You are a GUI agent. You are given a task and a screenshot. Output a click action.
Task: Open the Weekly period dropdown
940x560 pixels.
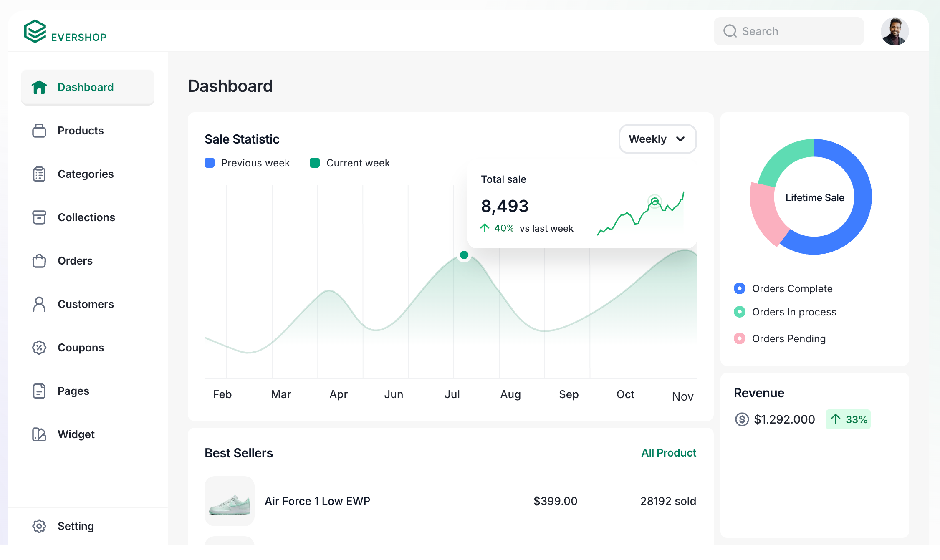click(x=657, y=139)
